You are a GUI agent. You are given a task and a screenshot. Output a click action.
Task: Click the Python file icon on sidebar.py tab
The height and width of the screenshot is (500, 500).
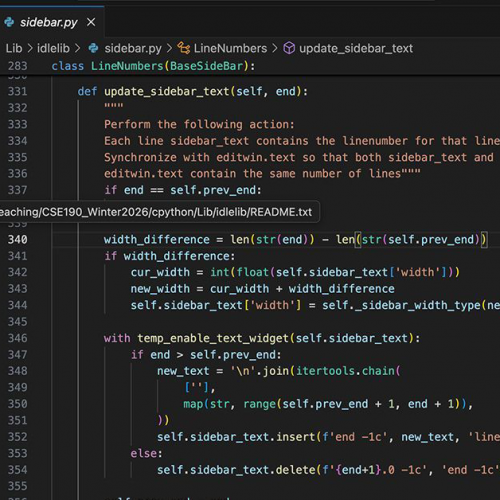pos(9,22)
